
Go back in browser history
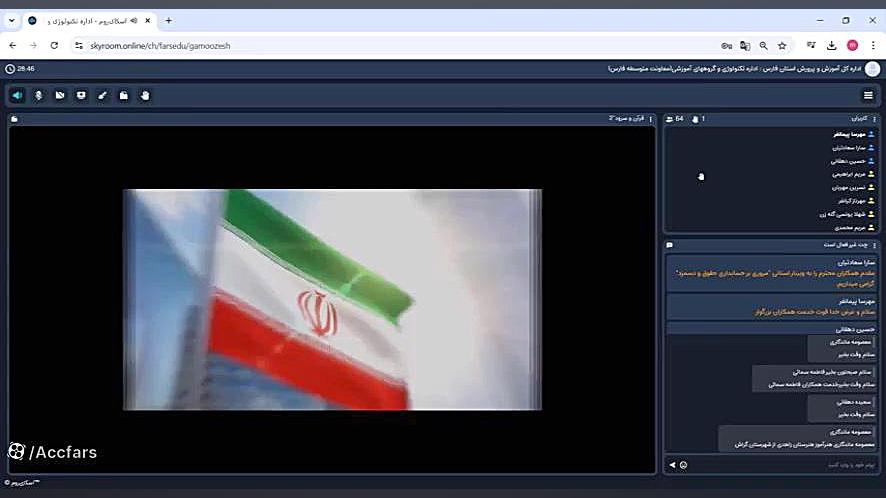pyautogui.click(x=12, y=46)
